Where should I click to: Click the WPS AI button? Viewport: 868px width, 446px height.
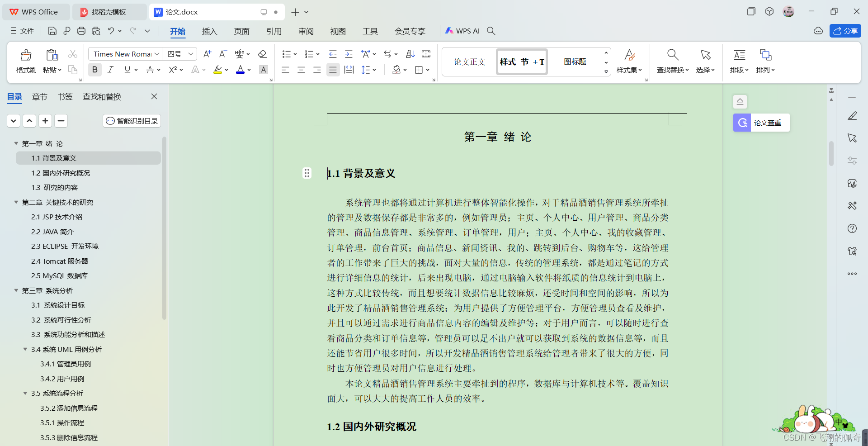462,31
